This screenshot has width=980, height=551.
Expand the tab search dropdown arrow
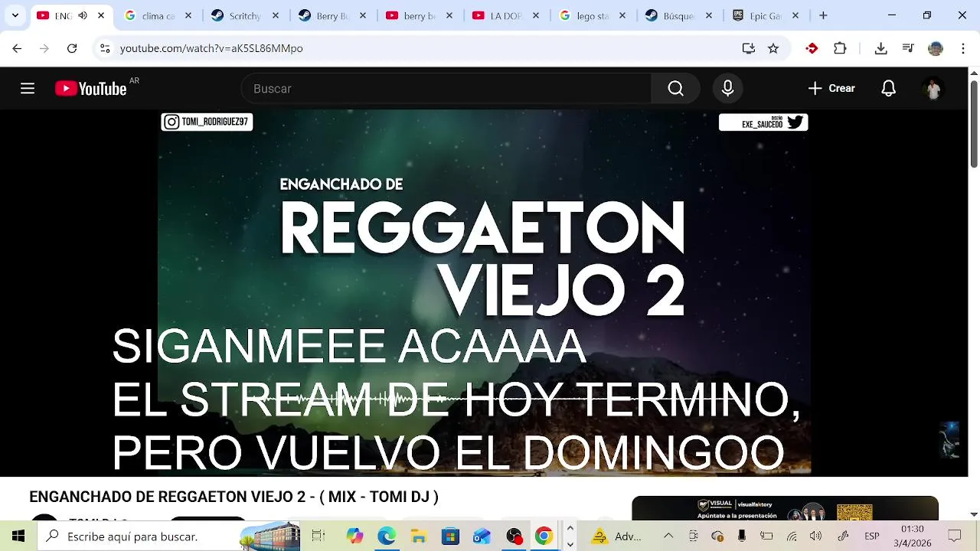point(15,15)
